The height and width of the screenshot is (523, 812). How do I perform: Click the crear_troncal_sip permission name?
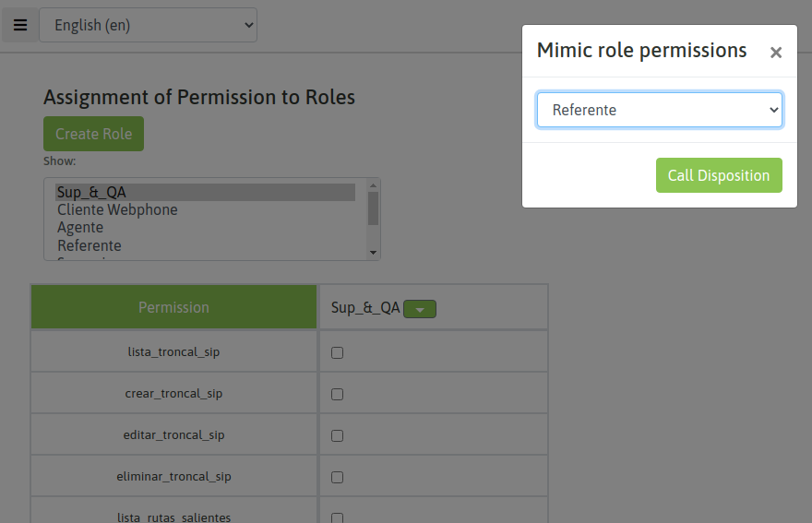point(173,394)
